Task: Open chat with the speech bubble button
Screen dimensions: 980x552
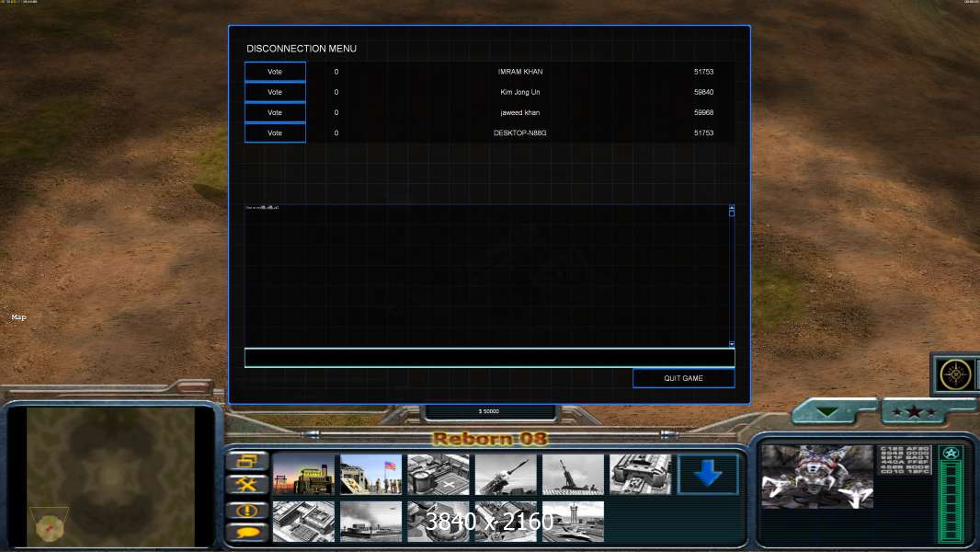Action: coord(246,532)
